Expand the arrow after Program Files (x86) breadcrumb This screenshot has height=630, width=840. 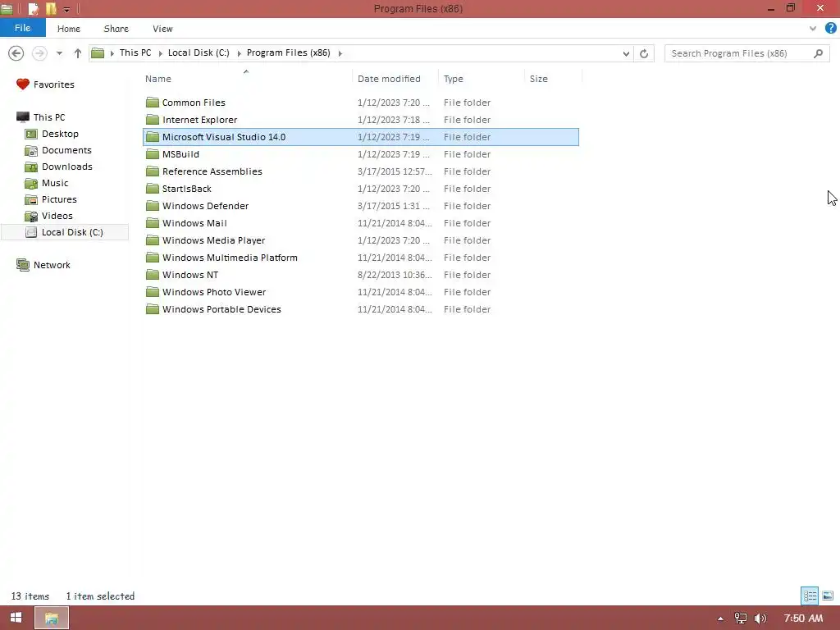pyautogui.click(x=340, y=53)
